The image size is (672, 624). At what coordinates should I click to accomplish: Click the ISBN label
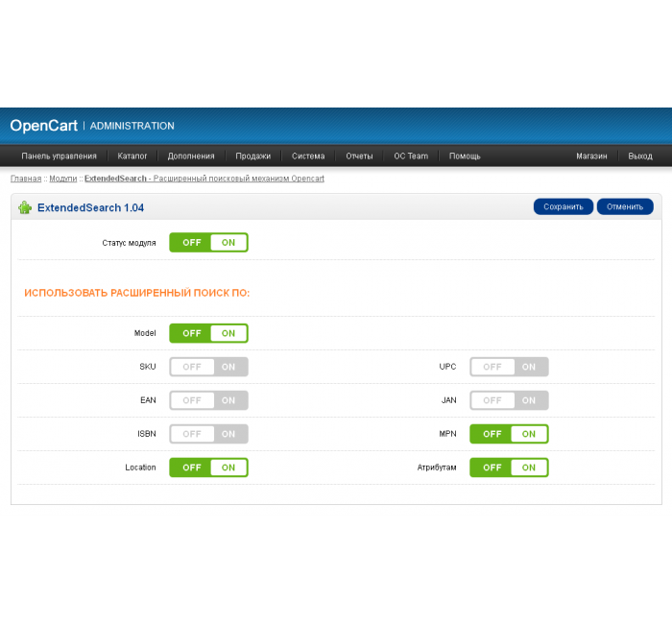tap(147, 434)
